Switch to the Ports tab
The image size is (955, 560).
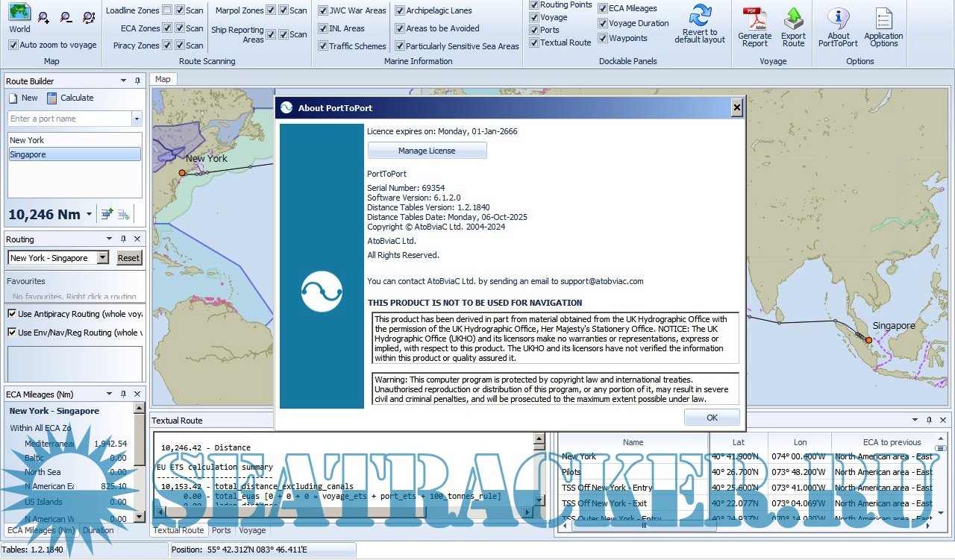click(x=221, y=530)
